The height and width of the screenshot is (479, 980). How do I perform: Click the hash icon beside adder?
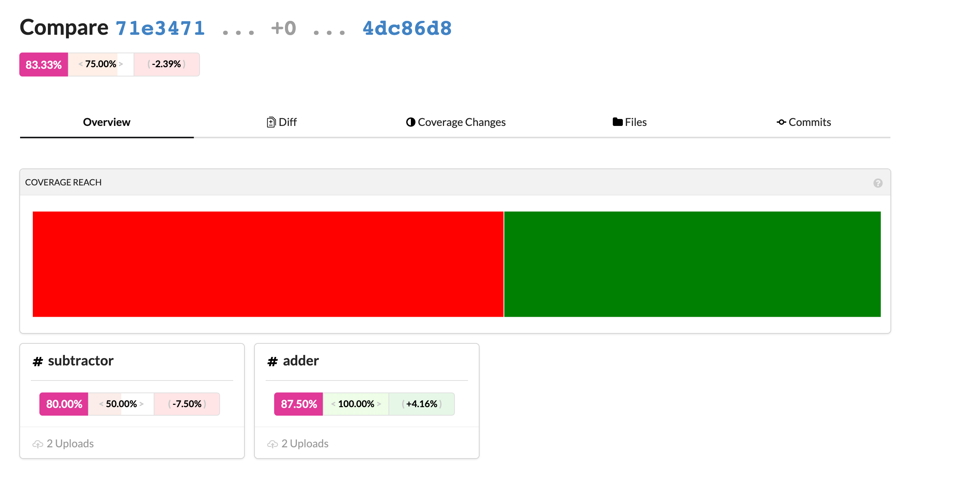pos(273,362)
